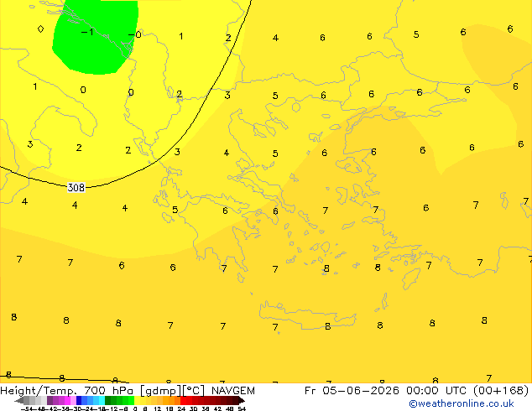Image resolution: width=532 pixels, height=411 pixels.
Task: Click the legend scale value -30
Action: pos(75,408)
